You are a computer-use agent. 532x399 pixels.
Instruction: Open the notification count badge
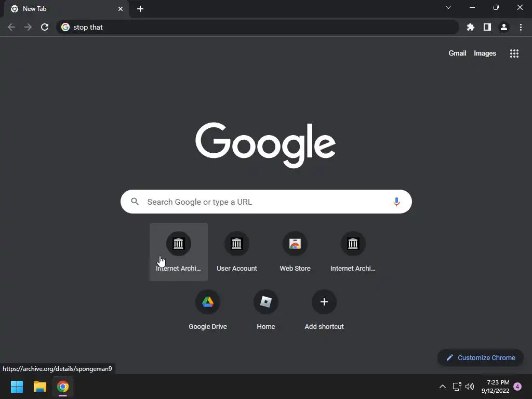point(517,387)
